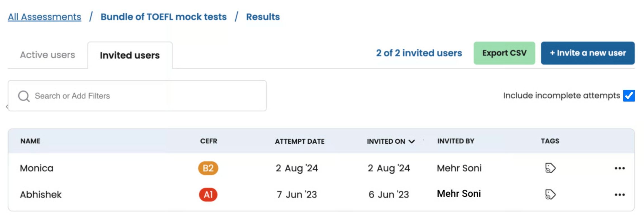
Task: Go to All Assessments breadcrumb link
Action: click(44, 17)
